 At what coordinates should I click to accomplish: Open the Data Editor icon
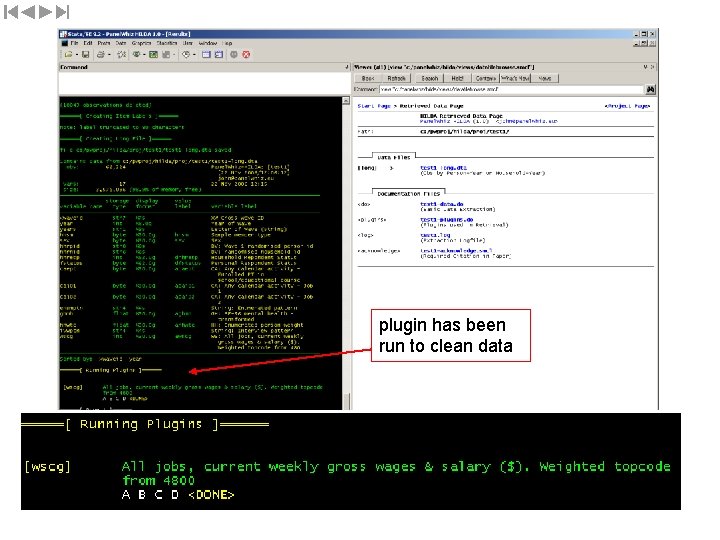pos(206,55)
